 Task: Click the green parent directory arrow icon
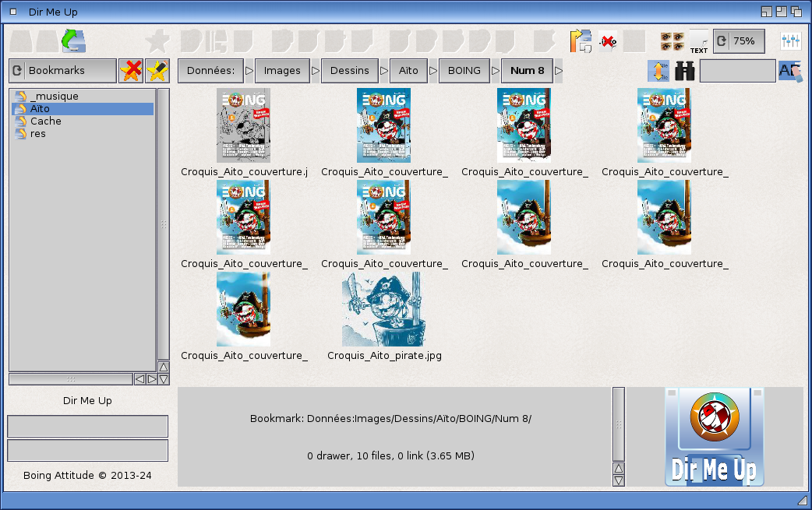pyautogui.click(x=73, y=41)
